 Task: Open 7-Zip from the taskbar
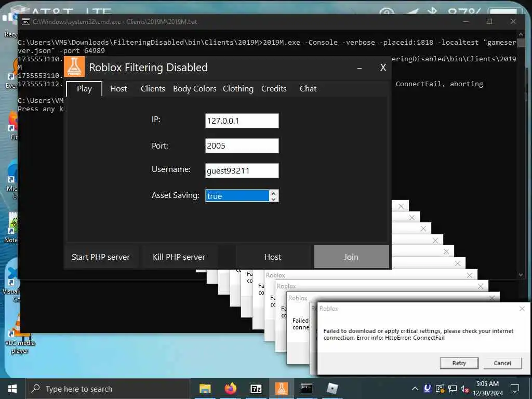pos(256,389)
